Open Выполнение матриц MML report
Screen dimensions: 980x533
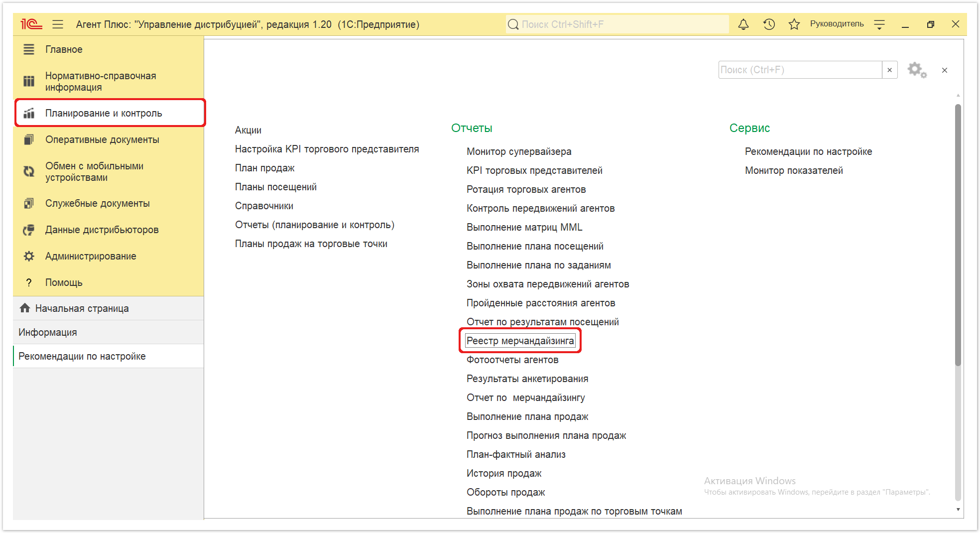(524, 227)
